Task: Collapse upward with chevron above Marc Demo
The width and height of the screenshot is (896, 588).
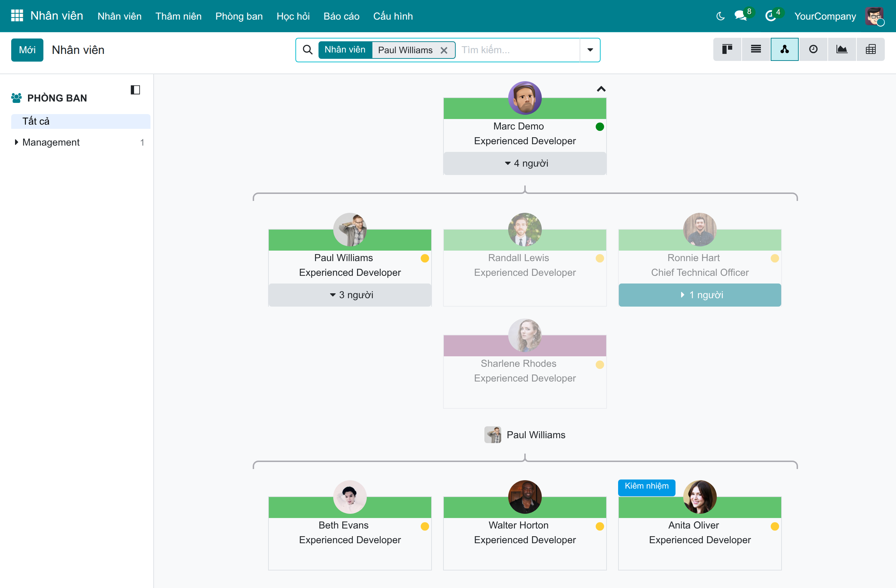Action: click(x=601, y=89)
